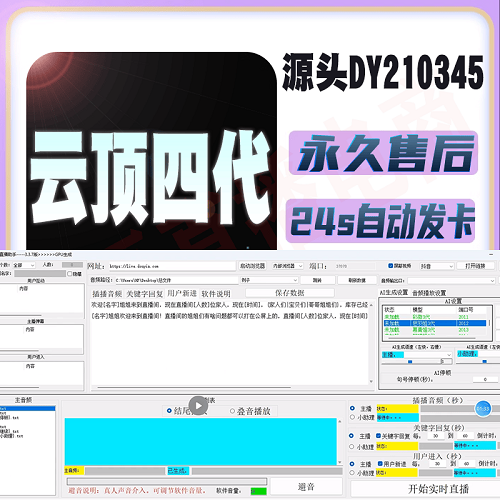Open the 音频输出口 dropdown
Screen dimensions: 500x500
click(451, 281)
